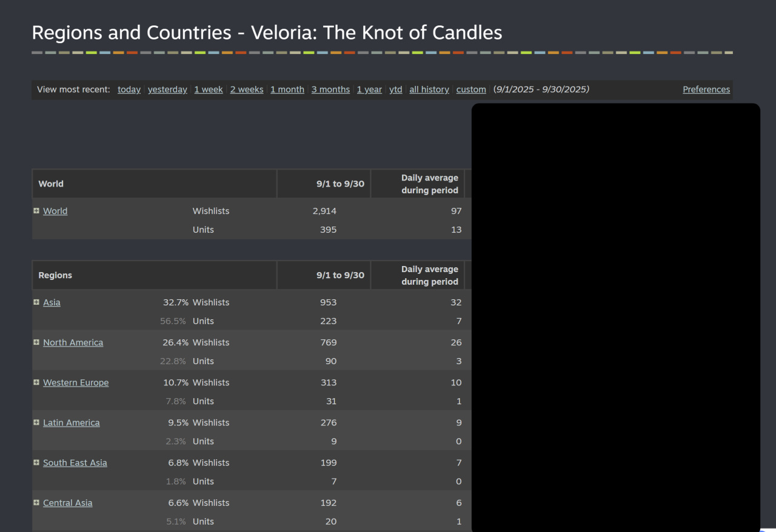Expand the North America region row
This screenshot has height=532, width=776.
coord(36,342)
